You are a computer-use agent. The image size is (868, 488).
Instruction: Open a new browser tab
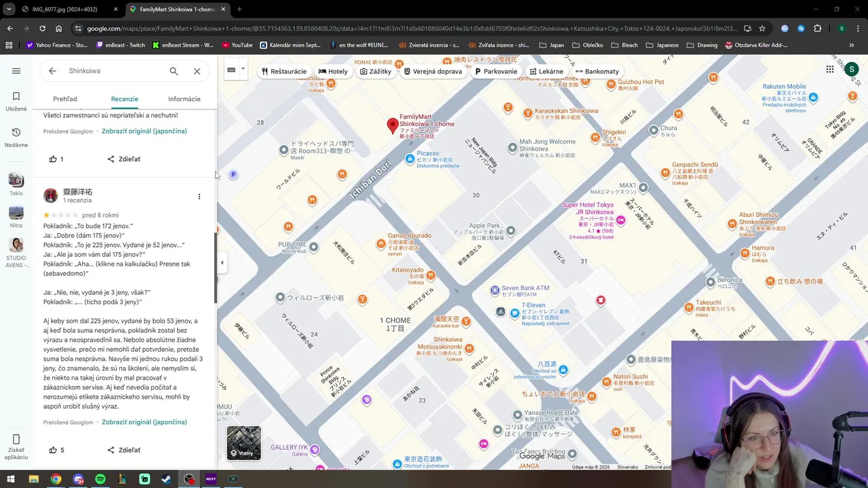pos(239,9)
